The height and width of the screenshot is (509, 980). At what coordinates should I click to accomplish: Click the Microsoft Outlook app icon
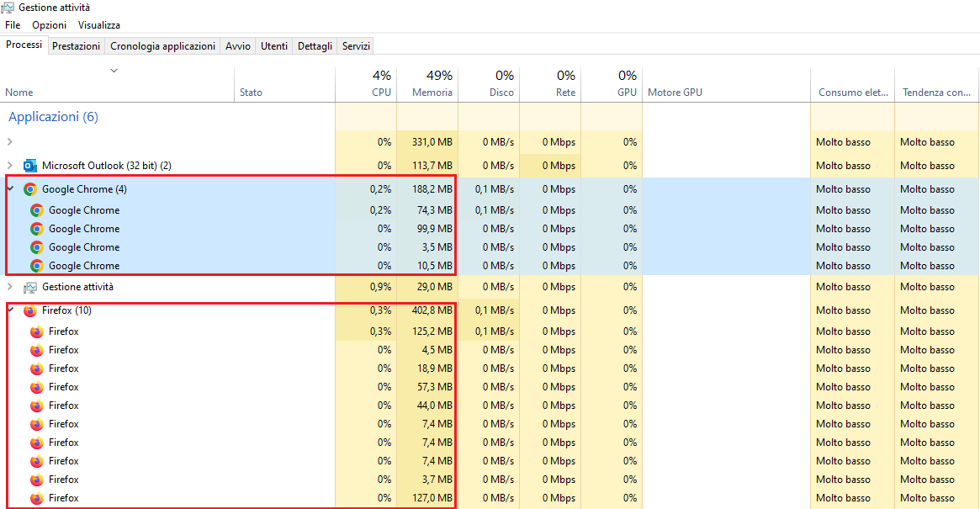30,166
